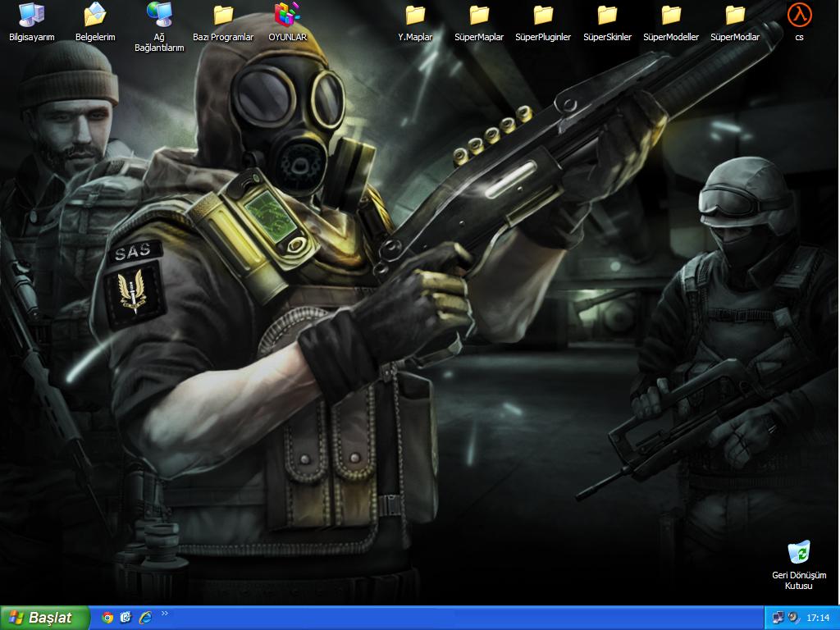Select the Bazı Programlar folder
Viewport: 840px width, 630px height.
(x=223, y=15)
